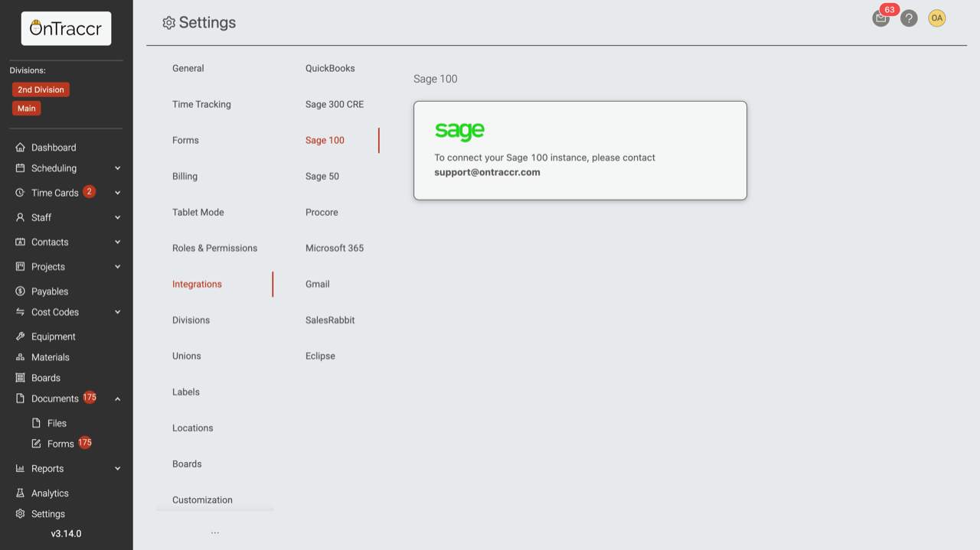Click the Reports bar chart icon
The height and width of the screenshot is (550, 980).
tap(21, 468)
